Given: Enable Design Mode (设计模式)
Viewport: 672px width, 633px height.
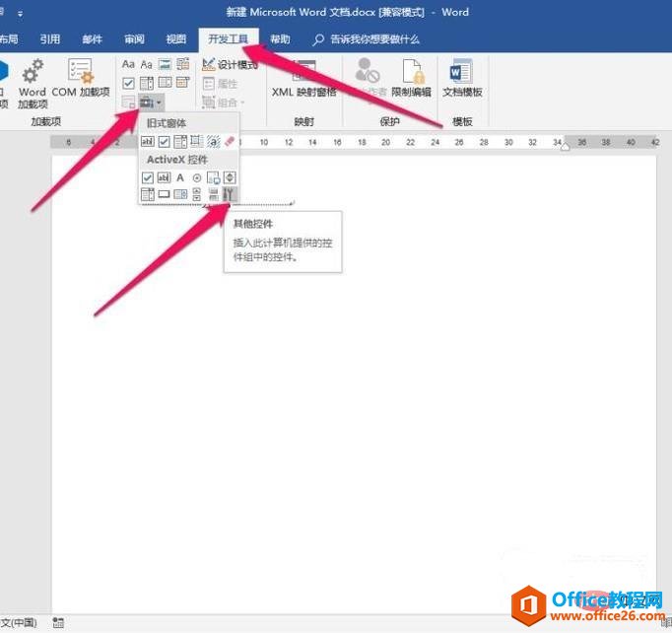Looking at the screenshot, I should coord(230,65).
